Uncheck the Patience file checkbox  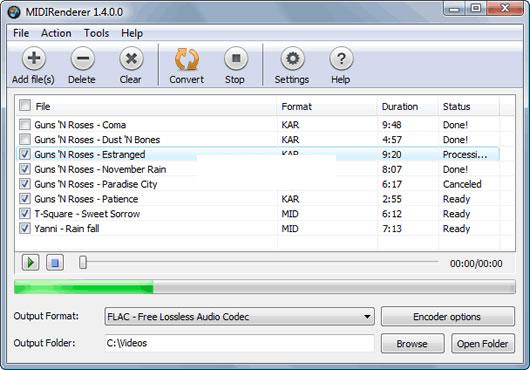pos(25,199)
